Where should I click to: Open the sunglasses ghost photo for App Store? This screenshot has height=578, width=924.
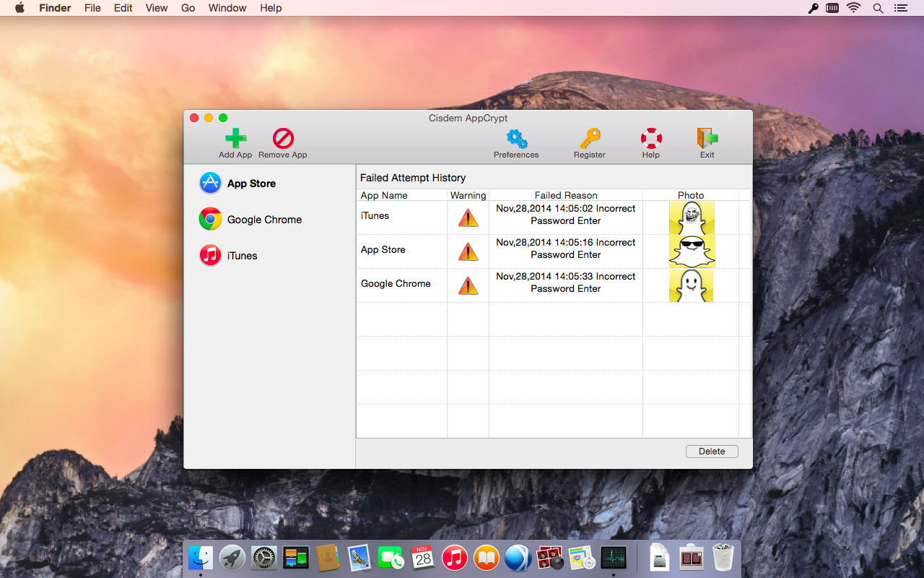point(692,251)
